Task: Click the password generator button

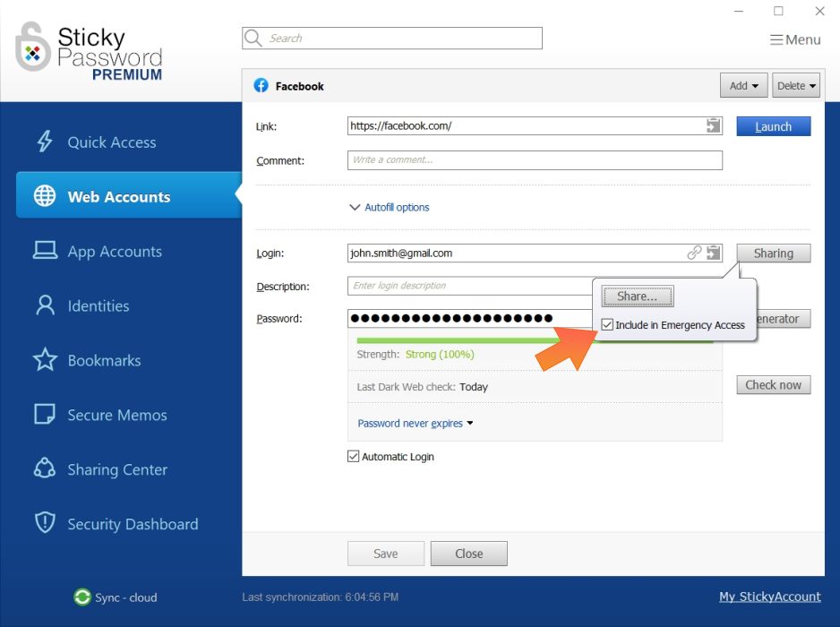Action: coord(784,319)
